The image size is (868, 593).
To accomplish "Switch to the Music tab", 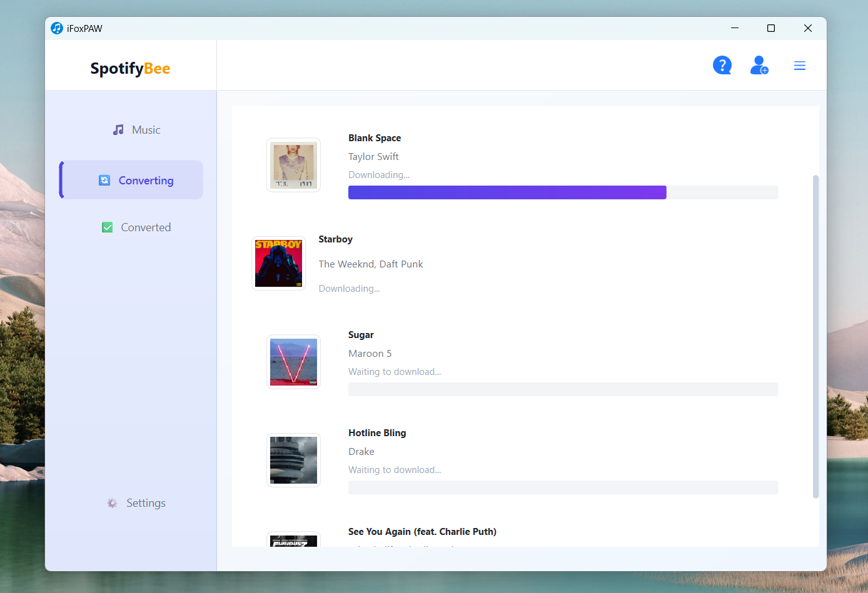I will coord(146,130).
